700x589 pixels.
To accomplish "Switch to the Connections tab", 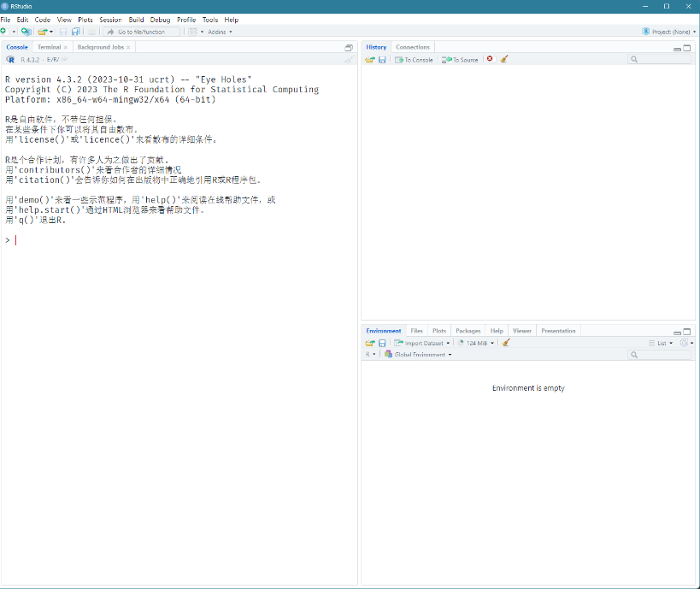I will pos(413,47).
